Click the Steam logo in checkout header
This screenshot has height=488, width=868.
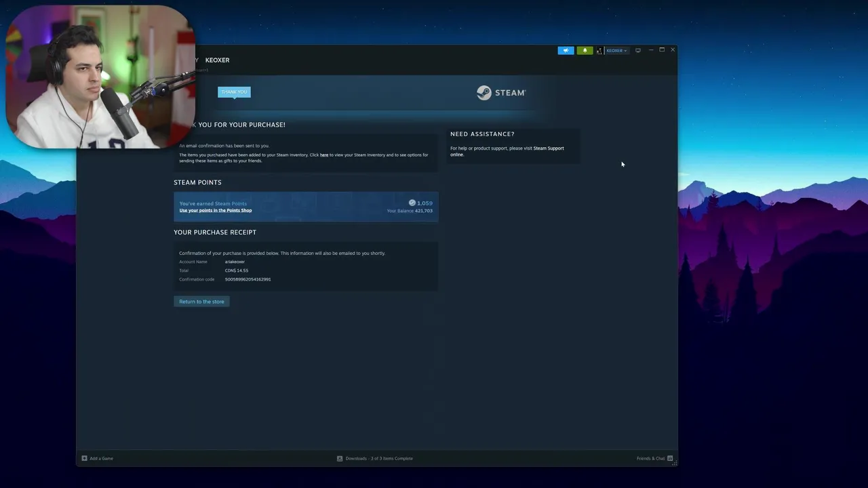pos(501,93)
